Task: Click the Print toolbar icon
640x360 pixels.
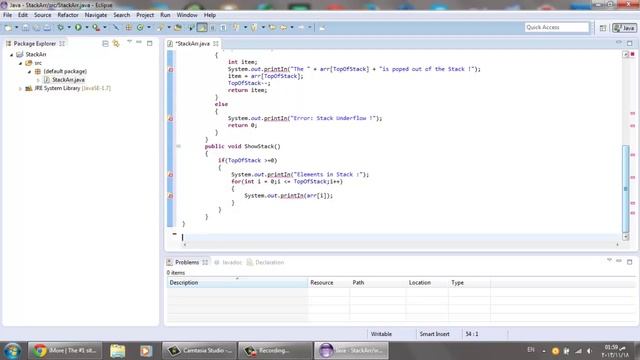Action: click(x=47, y=27)
